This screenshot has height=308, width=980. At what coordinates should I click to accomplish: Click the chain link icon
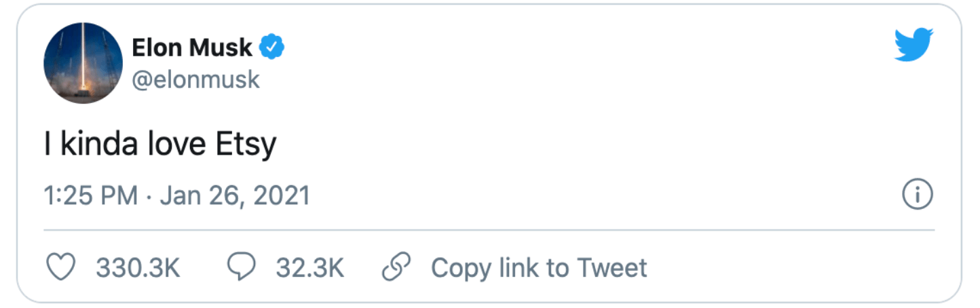(x=397, y=267)
